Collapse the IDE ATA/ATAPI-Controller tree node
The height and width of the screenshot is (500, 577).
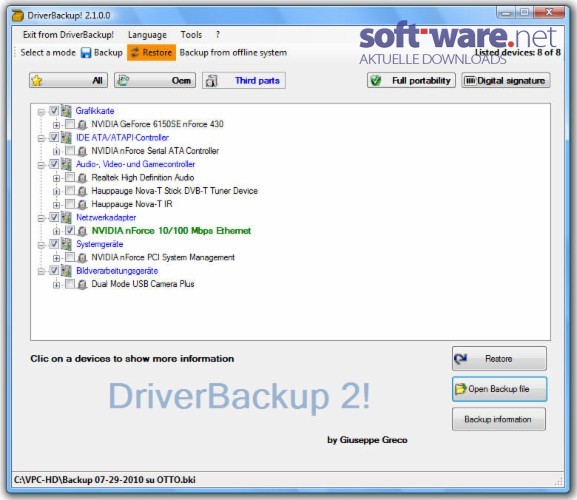coord(41,138)
